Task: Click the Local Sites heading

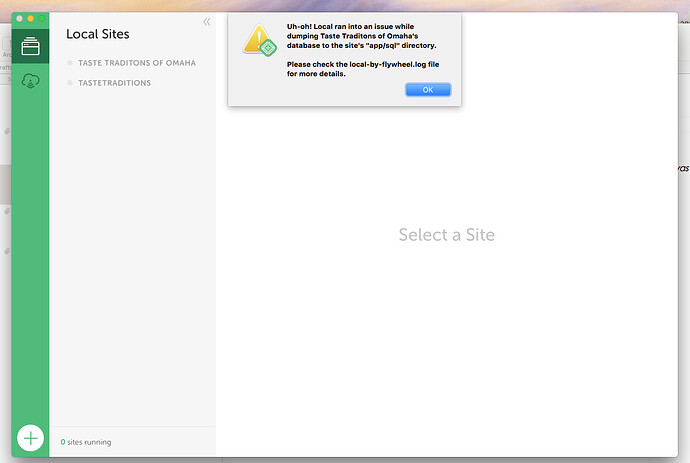Action: (98, 34)
